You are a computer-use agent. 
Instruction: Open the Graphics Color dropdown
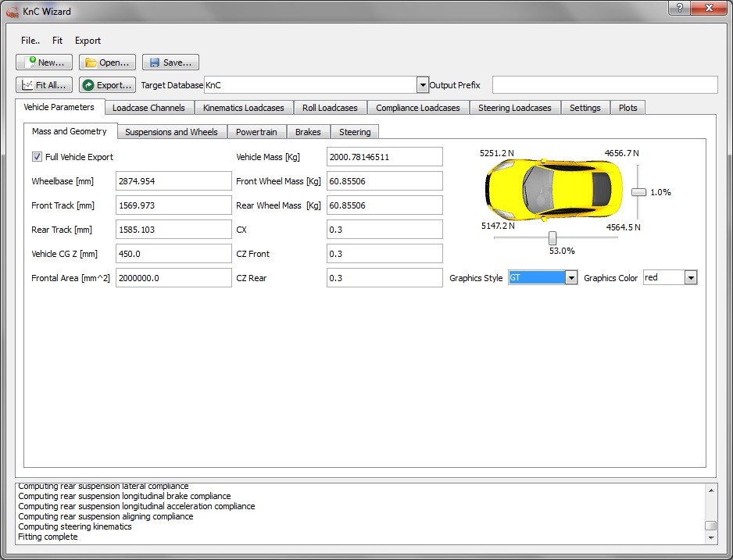690,278
